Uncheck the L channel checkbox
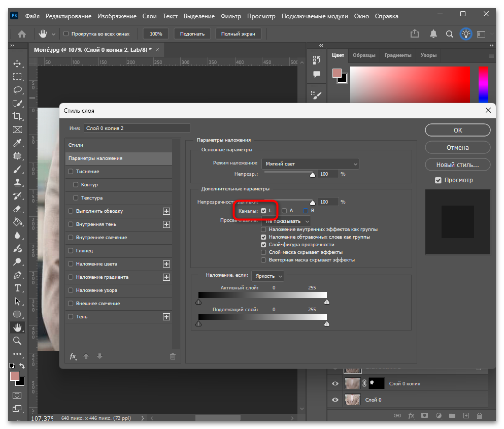 tap(263, 211)
